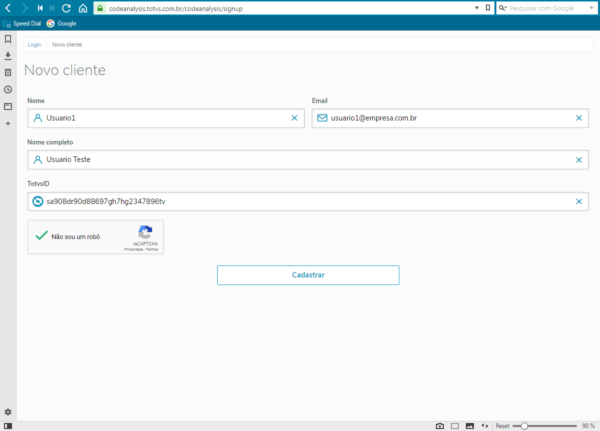The width and height of the screenshot is (600, 431).
Task: Adjust the page zoom slider
Action: [525, 425]
